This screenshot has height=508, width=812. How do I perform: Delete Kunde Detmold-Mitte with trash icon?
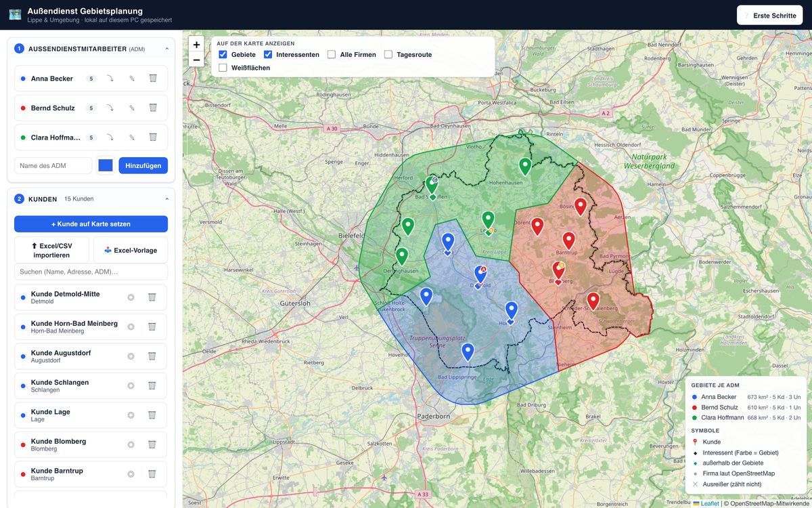click(152, 297)
